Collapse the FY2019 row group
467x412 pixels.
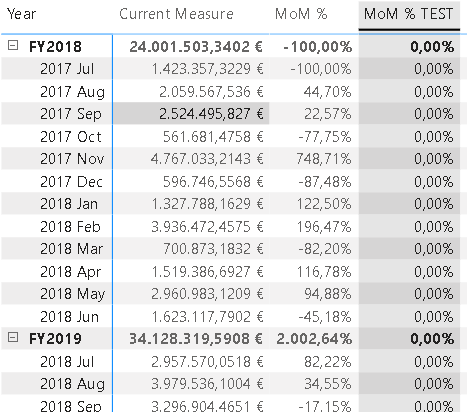(x=13, y=337)
